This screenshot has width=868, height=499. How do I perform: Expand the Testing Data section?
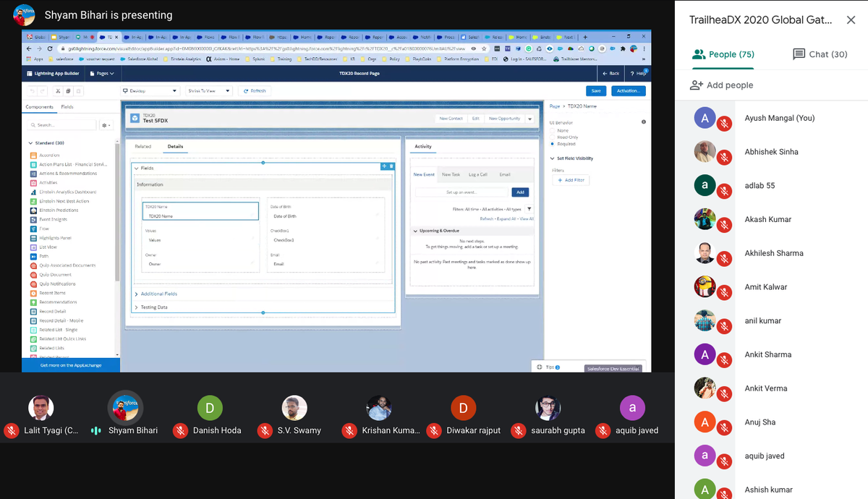(x=136, y=307)
